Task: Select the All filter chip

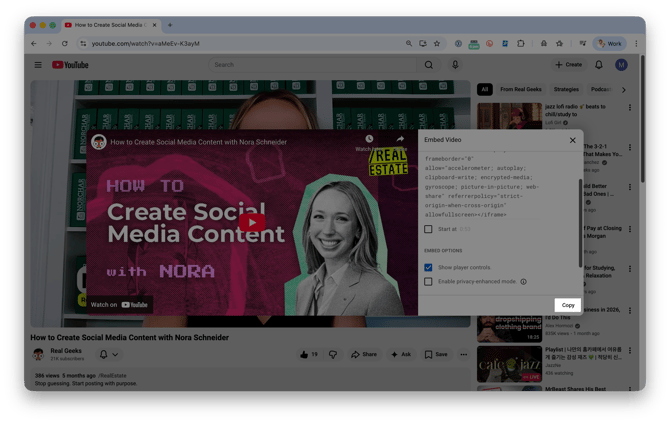Action: 485,89
